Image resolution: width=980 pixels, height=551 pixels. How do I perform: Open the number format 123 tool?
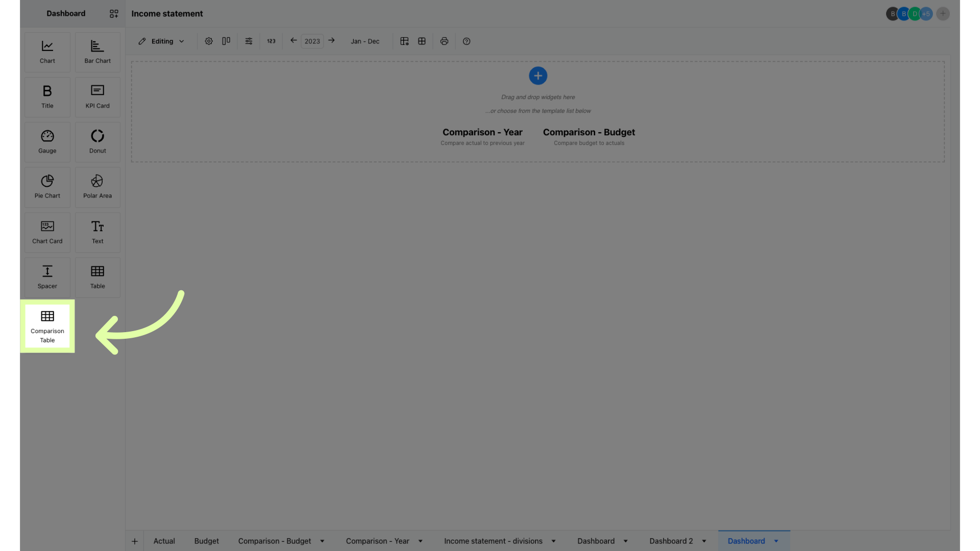point(271,41)
